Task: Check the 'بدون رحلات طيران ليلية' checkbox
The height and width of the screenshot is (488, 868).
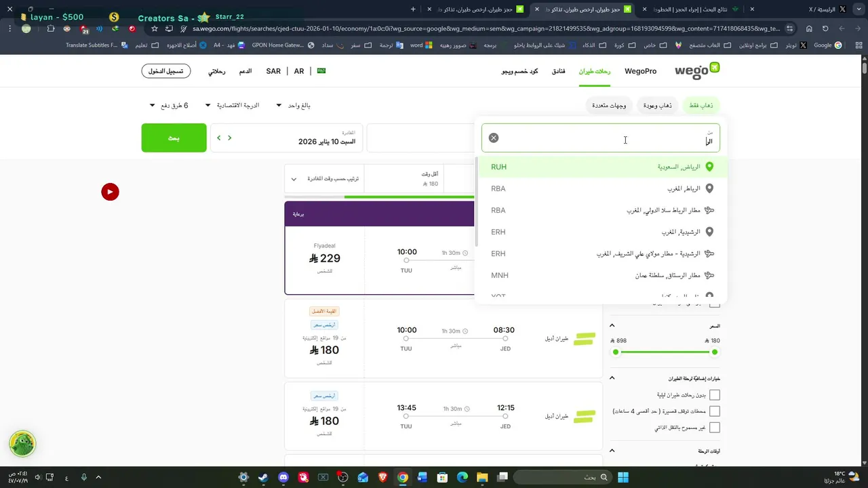Action: [x=715, y=395]
